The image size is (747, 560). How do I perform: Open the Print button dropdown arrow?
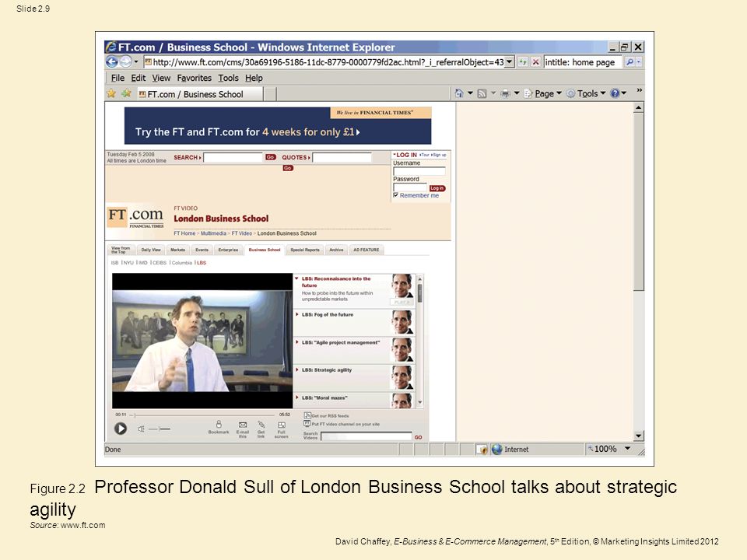517,93
